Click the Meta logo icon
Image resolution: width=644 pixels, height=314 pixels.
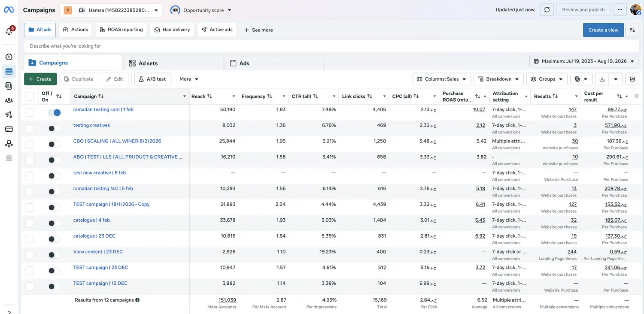[9, 10]
